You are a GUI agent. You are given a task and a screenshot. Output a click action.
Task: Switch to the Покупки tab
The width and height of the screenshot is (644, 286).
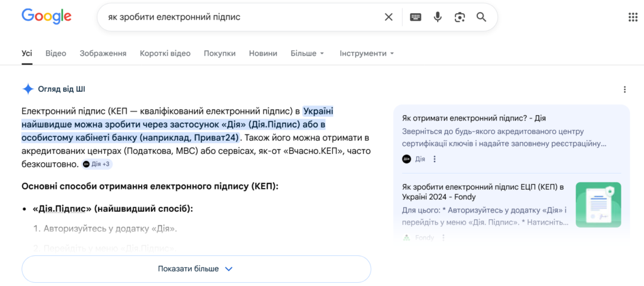(219, 53)
